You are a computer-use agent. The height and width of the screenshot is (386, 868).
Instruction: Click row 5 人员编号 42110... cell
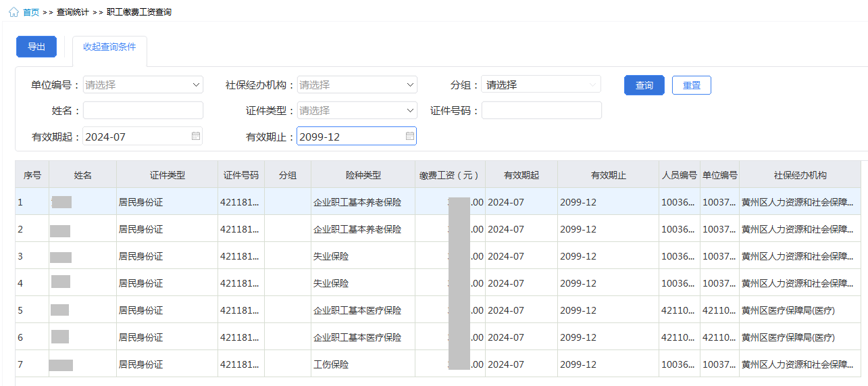point(680,310)
